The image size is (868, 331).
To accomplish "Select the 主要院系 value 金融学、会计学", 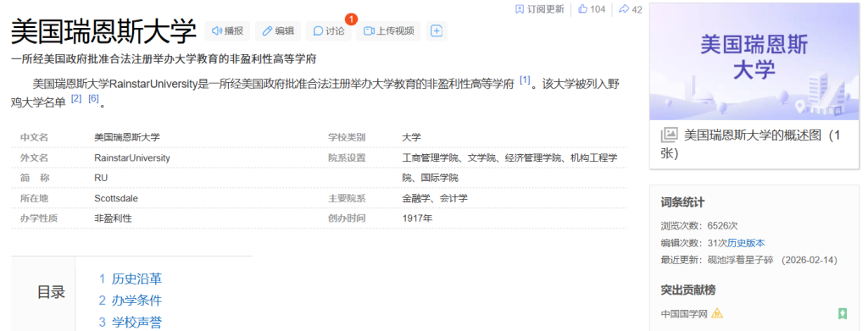I will [x=435, y=198].
